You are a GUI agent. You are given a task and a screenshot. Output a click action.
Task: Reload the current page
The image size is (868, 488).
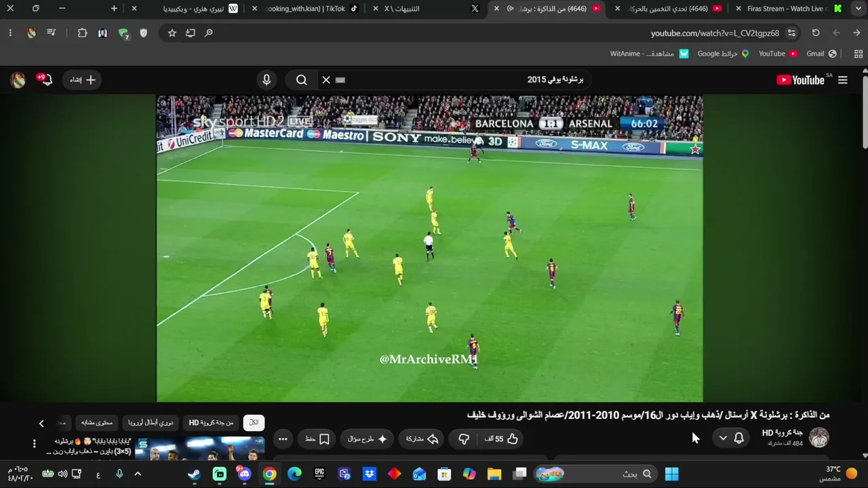click(x=816, y=33)
